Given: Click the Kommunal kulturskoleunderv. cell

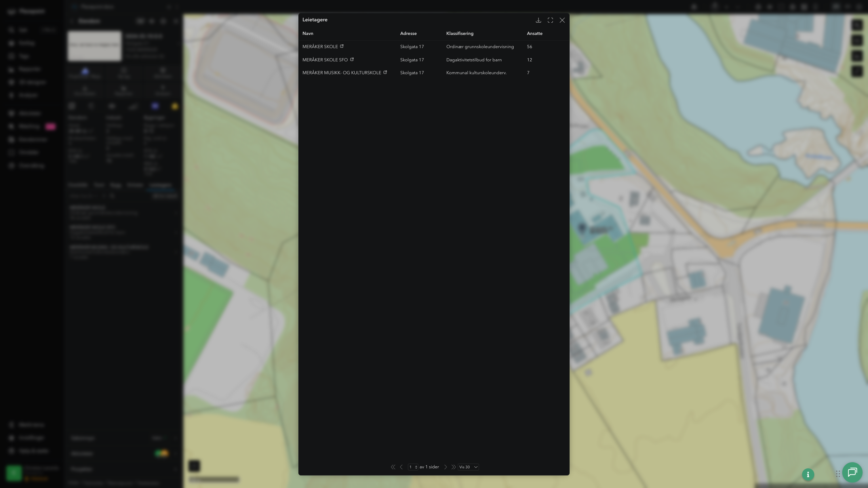Looking at the screenshot, I should coord(476,73).
